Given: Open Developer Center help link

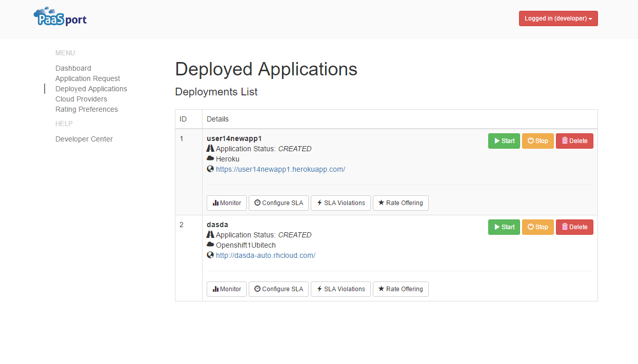Looking at the screenshot, I should click(x=84, y=139).
